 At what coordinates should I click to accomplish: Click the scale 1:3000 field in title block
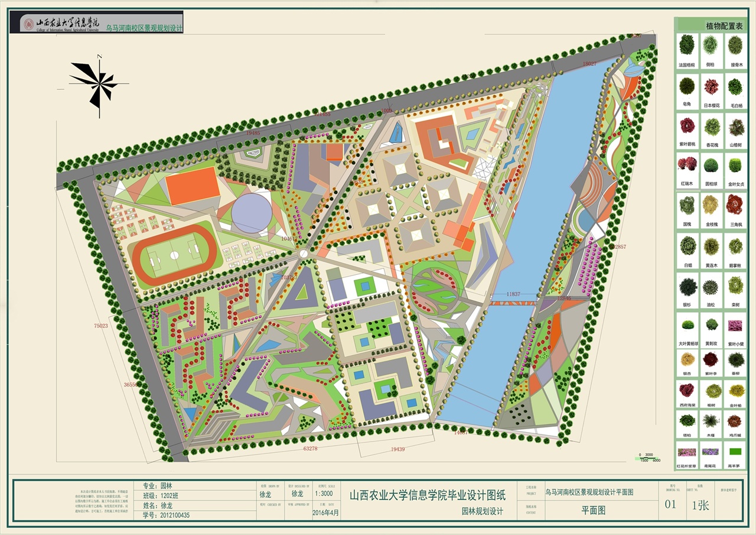click(x=325, y=494)
